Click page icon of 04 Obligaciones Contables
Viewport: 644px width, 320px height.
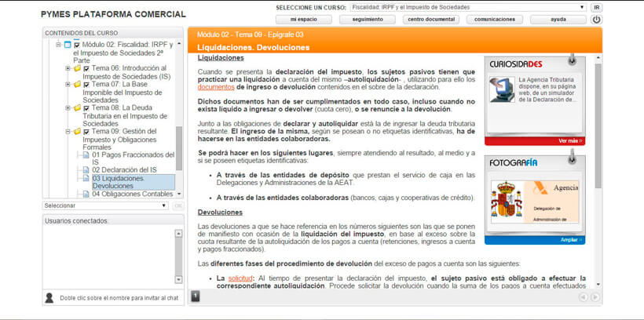tap(86, 194)
